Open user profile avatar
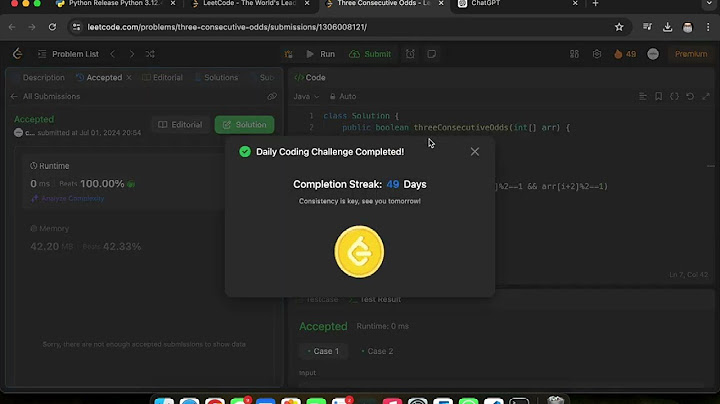Screen dimensions: 720x404 [x=653, y=54]
